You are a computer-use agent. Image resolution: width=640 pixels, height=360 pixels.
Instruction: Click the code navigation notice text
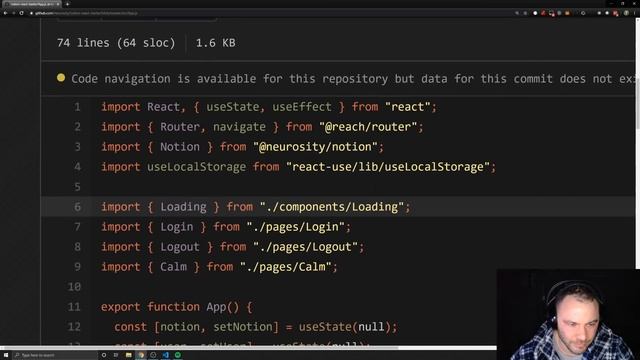pos(353,79)
